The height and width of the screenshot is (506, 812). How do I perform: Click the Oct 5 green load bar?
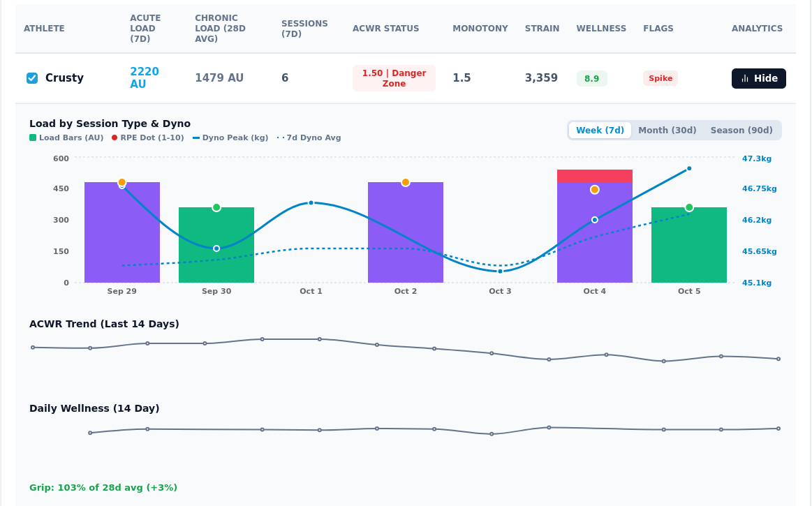688,245
